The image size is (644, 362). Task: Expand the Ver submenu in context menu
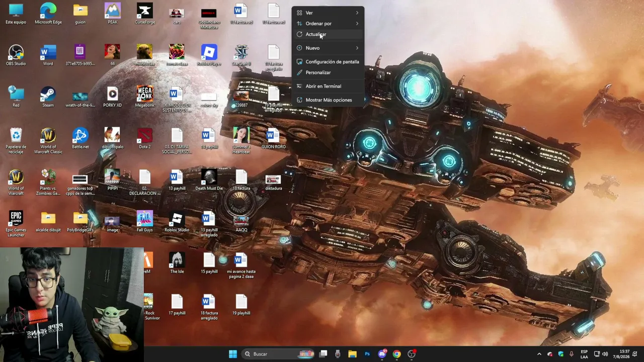328,13
